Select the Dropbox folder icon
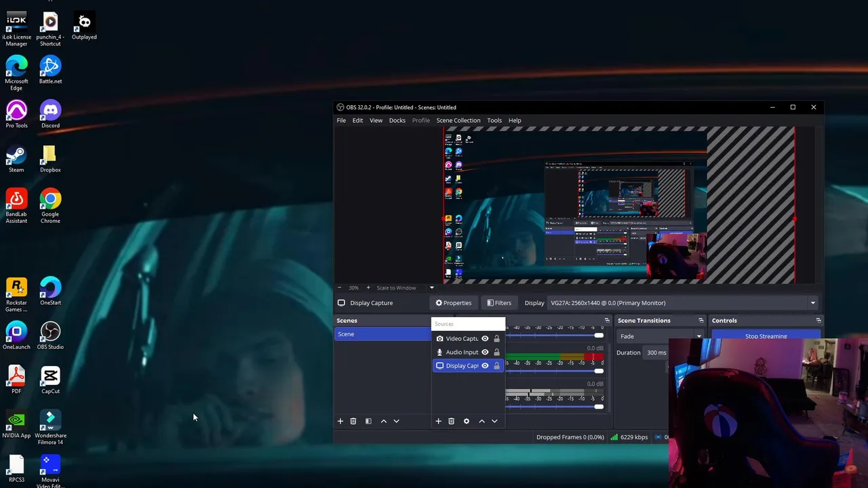868x488 pixels. click(x=50, y=159)
